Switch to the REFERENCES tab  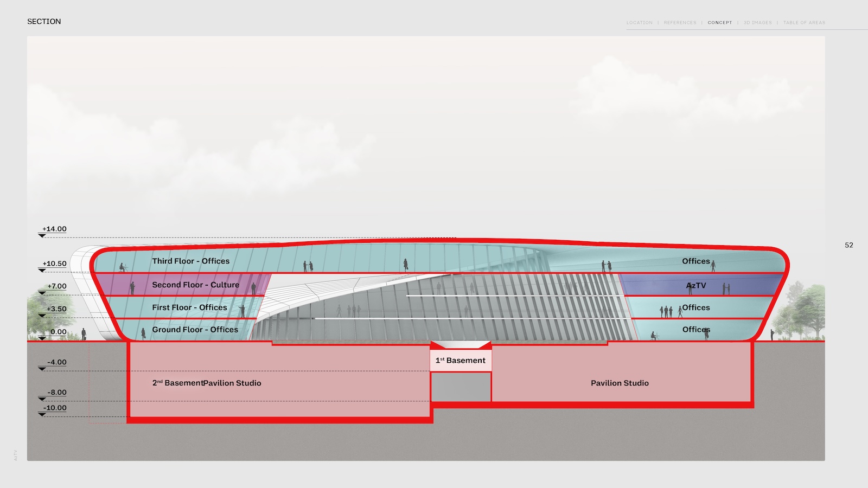680,23
